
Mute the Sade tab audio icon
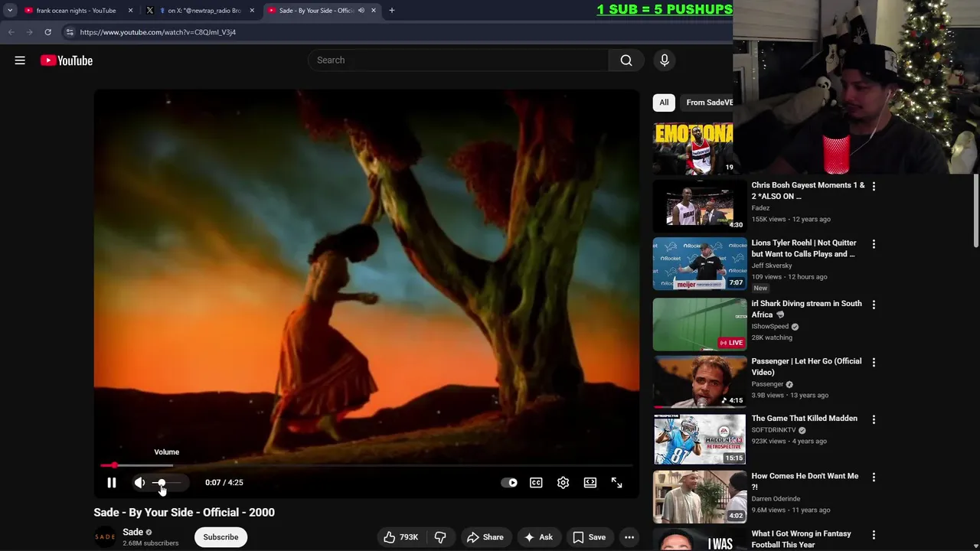point(361,11)
